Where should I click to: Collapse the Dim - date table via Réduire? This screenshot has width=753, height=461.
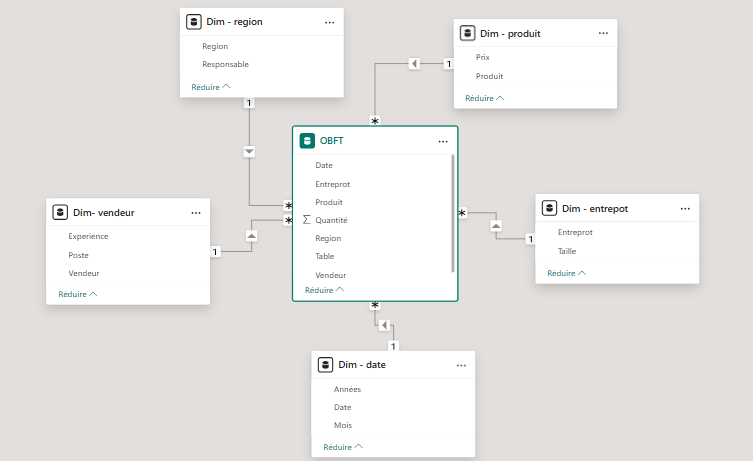[343, 447]
